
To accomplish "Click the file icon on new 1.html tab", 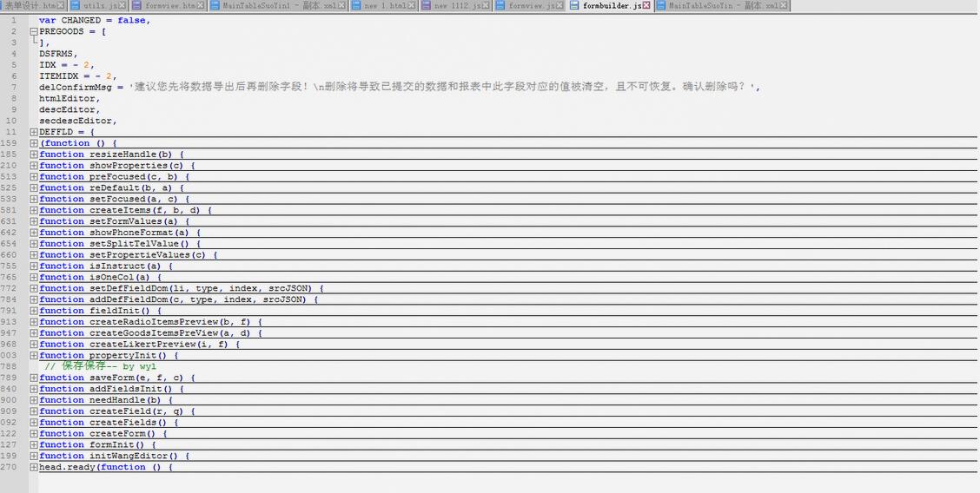I will pyautogui.click(x=356, y=5).
